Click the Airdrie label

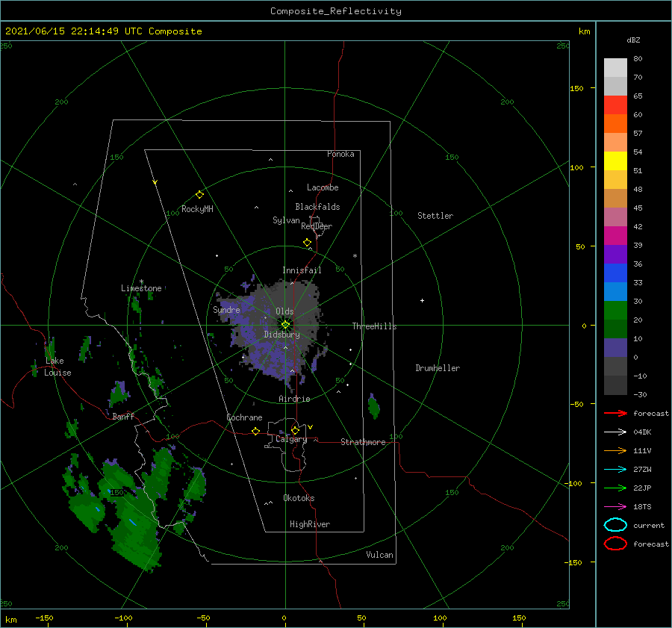point(294,399)
